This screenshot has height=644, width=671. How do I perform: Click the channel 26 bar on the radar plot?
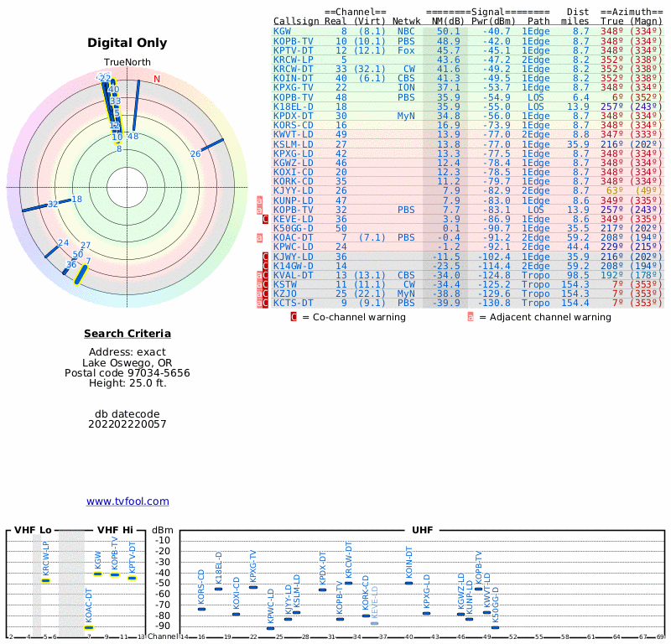(x=210, y=146)
